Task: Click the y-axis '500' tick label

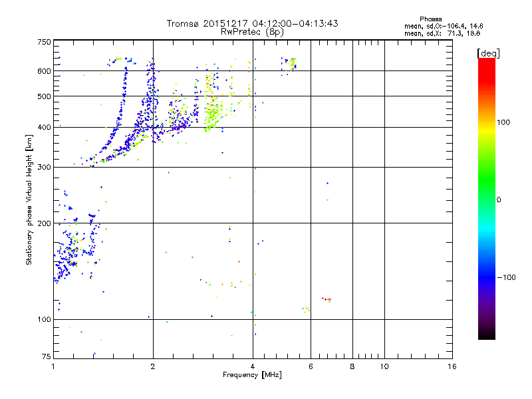Action: (x=44, y=96)
